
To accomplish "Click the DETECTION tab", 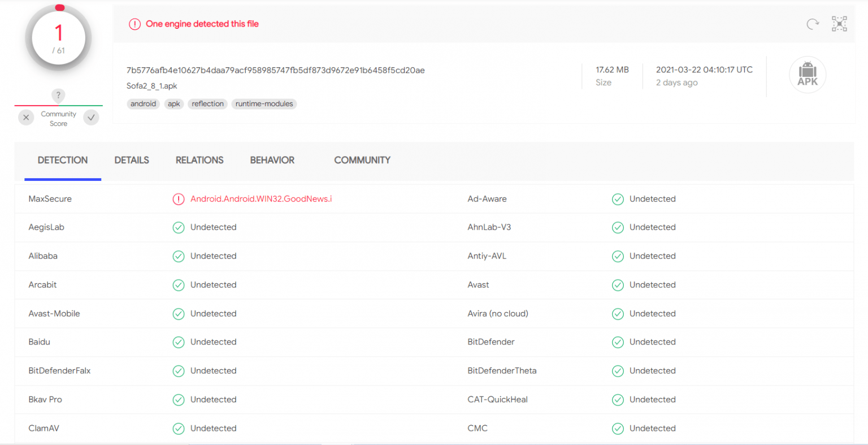I will pos(63,160).
